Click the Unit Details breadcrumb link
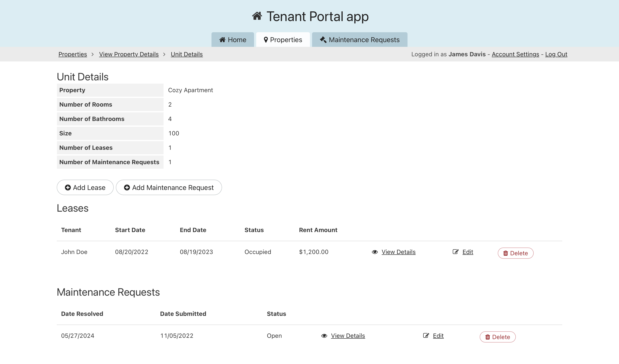 [187, 54]
